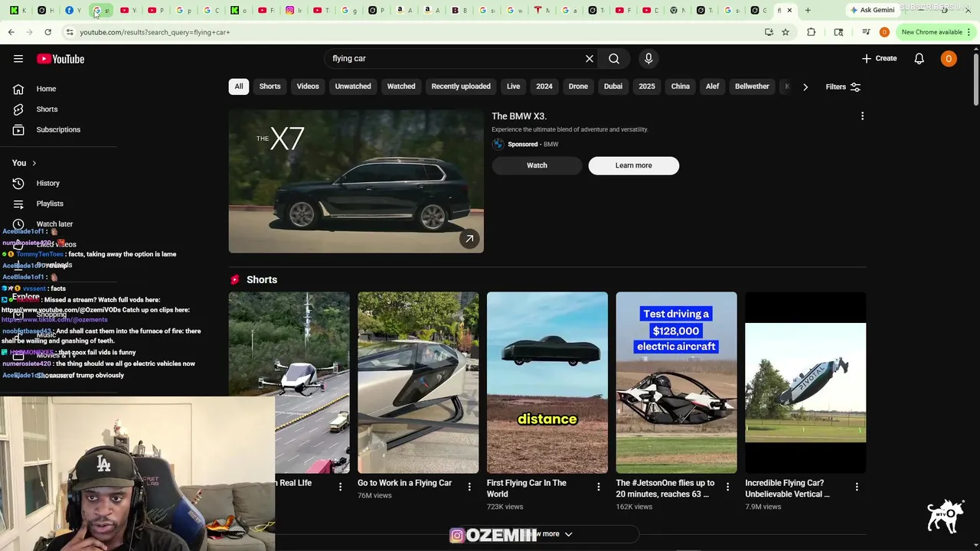Open options for 'Incredible Flying Car?' short
Image resolution: width=980 pixels, height=551 pixels.
(857, 487)
